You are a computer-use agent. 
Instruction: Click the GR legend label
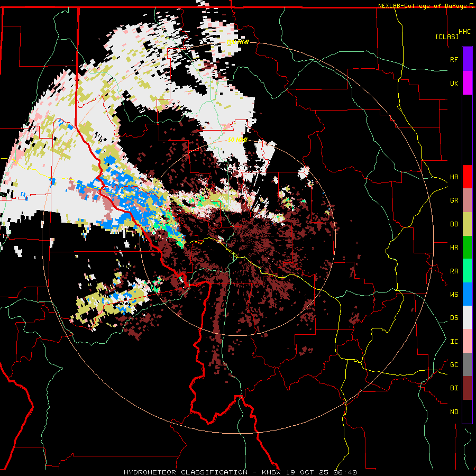pos(454,200)
